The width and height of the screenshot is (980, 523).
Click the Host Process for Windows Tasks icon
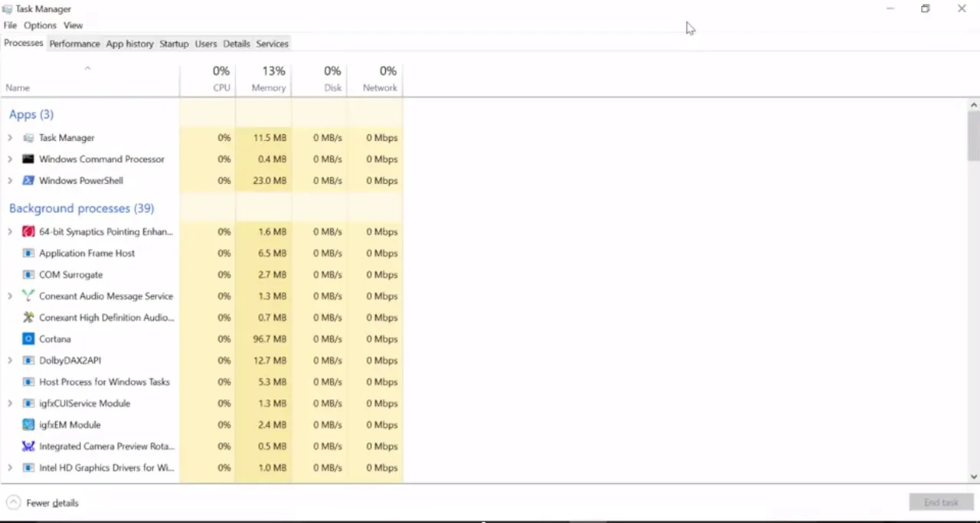[28, 381]
